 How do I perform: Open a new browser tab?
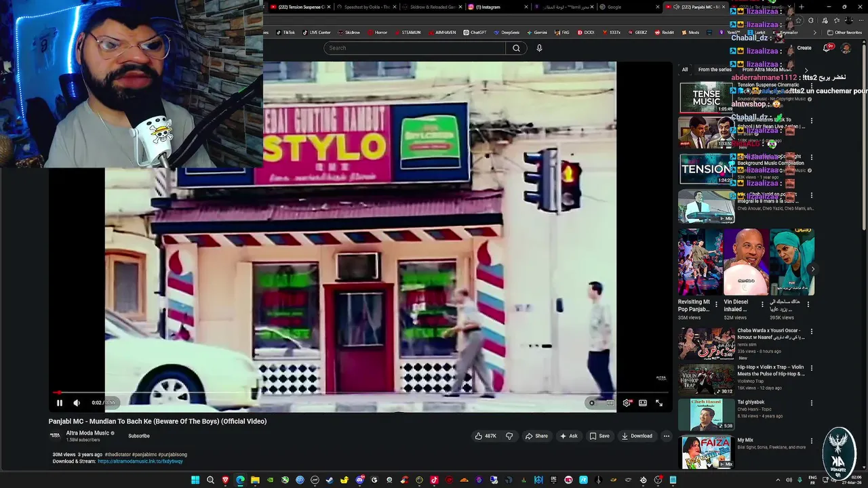pyautogui.click(x=801, y=7)
